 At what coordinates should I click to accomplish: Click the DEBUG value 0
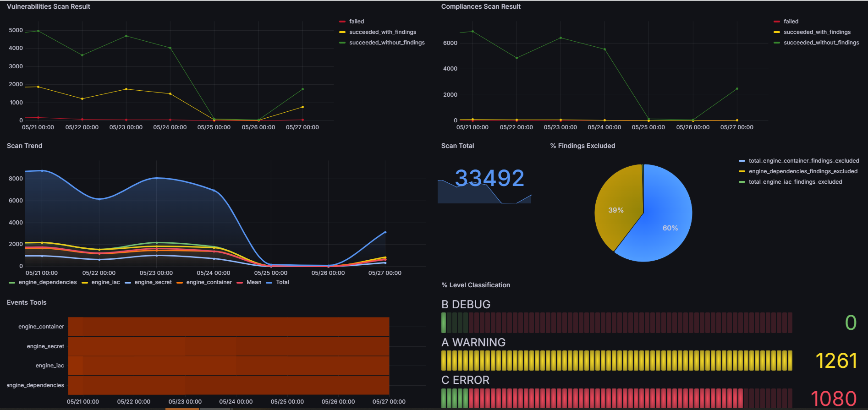851,323
